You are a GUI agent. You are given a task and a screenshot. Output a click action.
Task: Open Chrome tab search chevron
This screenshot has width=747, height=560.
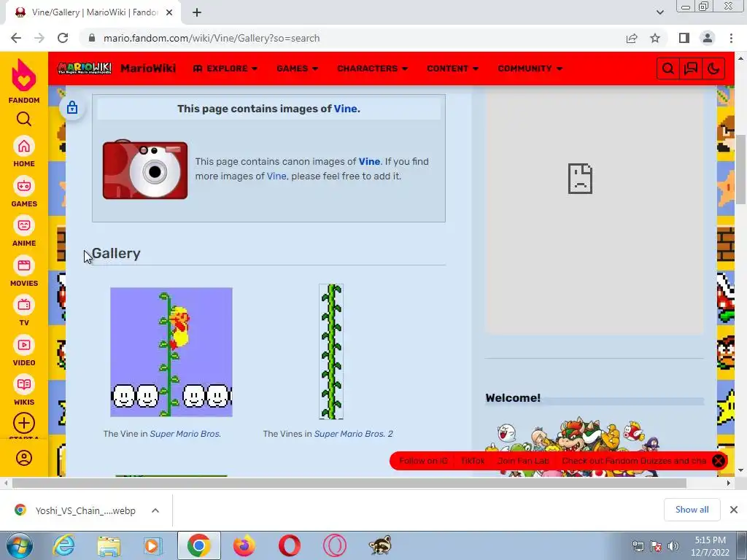[x=659, y=12]
